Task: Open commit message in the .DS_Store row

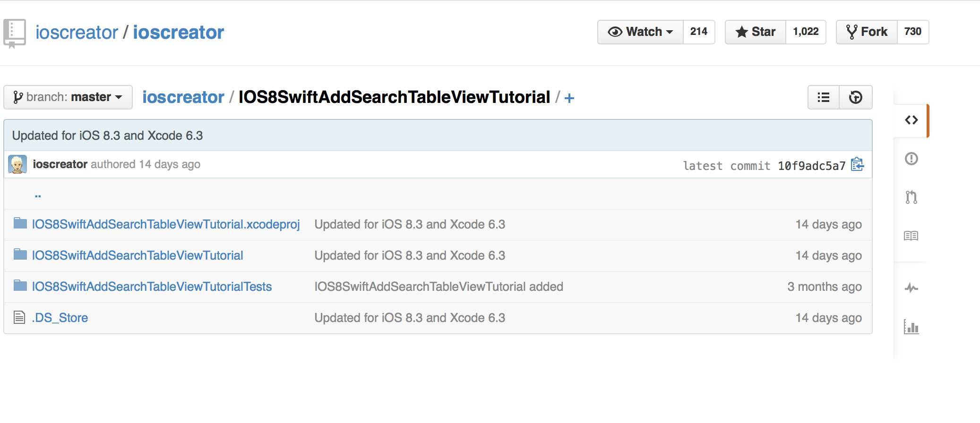Action: pos(410,318)
